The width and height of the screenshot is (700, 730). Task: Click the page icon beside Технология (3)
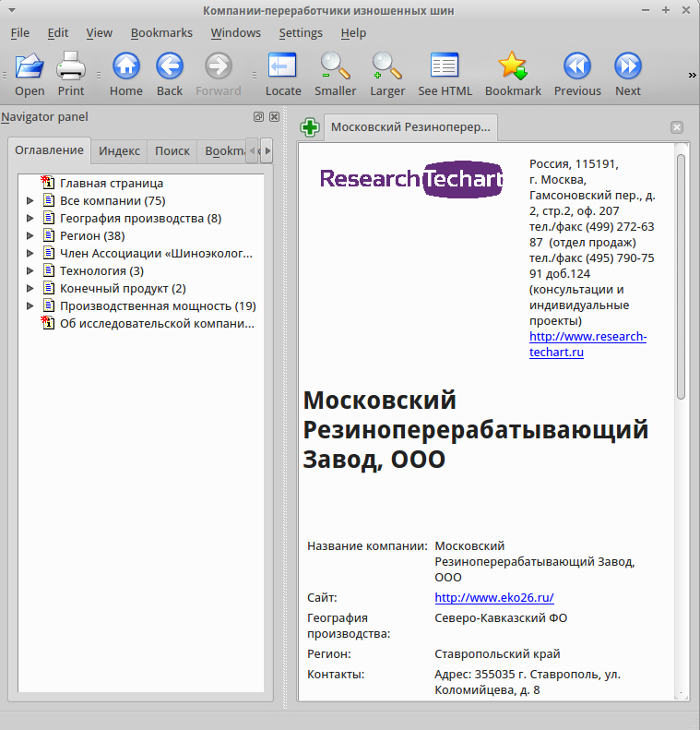point(48,270)
